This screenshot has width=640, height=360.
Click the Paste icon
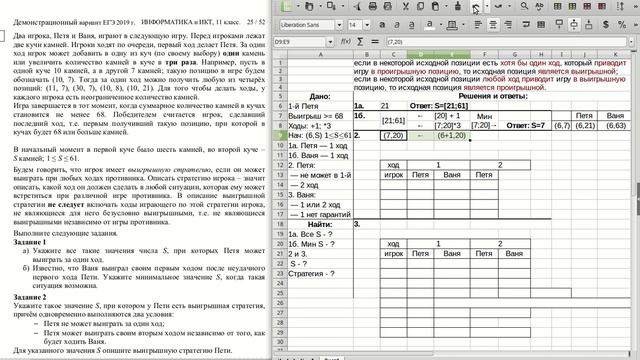[x=436, y=6]
